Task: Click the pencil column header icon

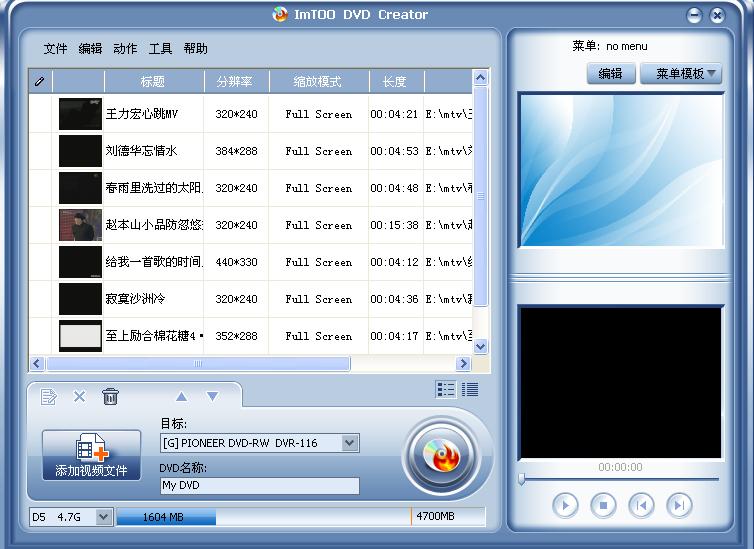Action: pos(39,81)
